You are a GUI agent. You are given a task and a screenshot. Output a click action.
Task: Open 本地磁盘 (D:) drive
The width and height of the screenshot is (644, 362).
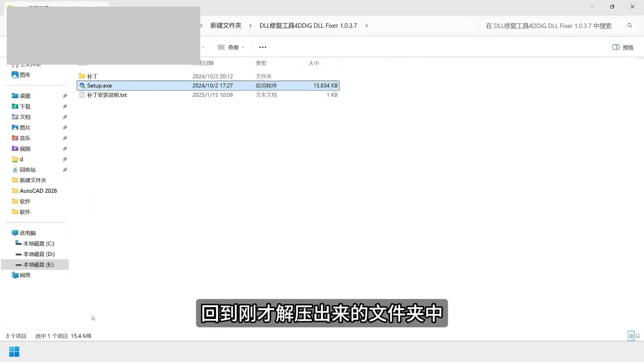tap(39, 254)
